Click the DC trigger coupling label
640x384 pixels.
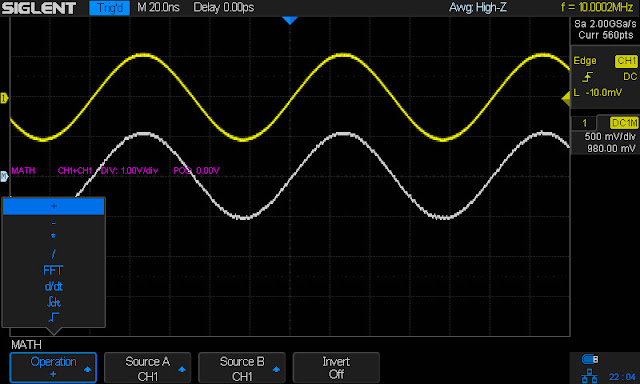pyautogui.click(x=630, y=77)
